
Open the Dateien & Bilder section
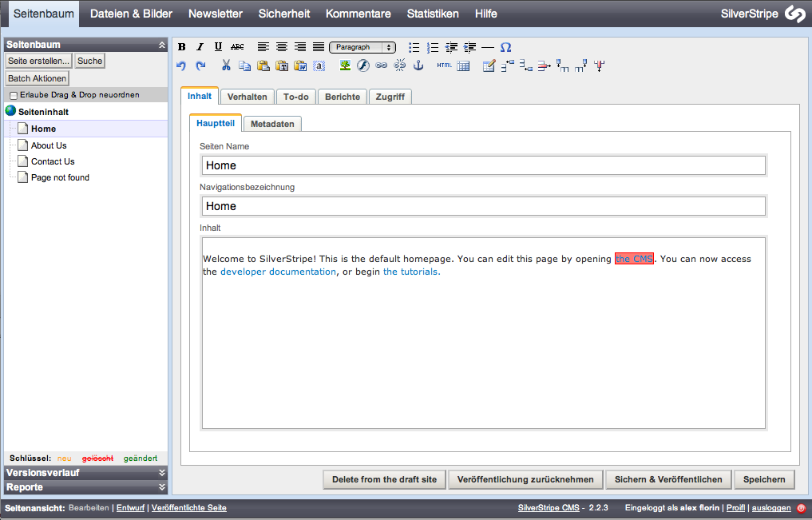tap(131, 14)
